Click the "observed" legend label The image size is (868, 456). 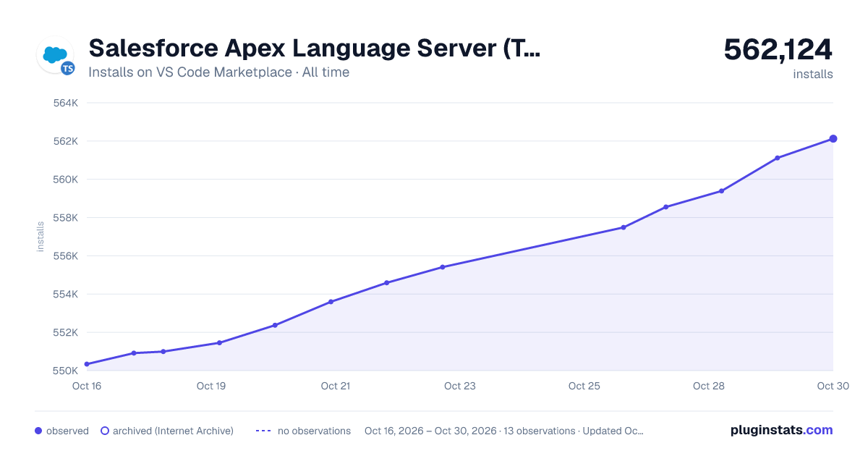click(67, 431)
